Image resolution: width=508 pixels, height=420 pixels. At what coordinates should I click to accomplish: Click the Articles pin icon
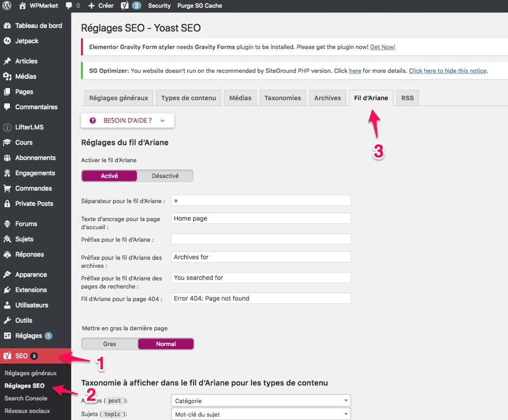[7, 61]
